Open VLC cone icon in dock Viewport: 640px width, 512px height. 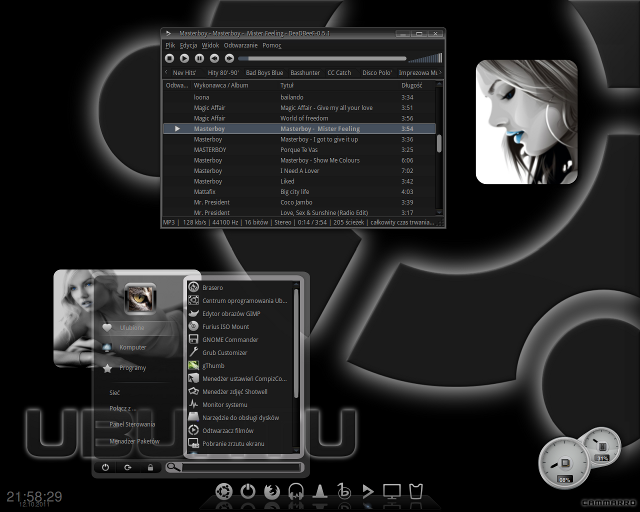320,491
